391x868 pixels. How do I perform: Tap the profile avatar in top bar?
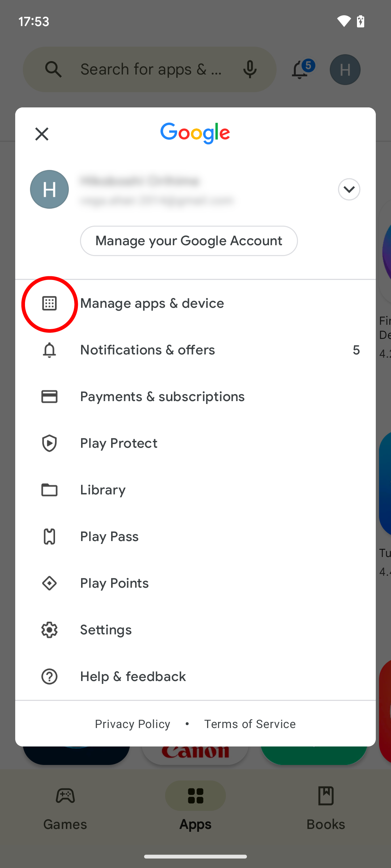tap(345, 69)
